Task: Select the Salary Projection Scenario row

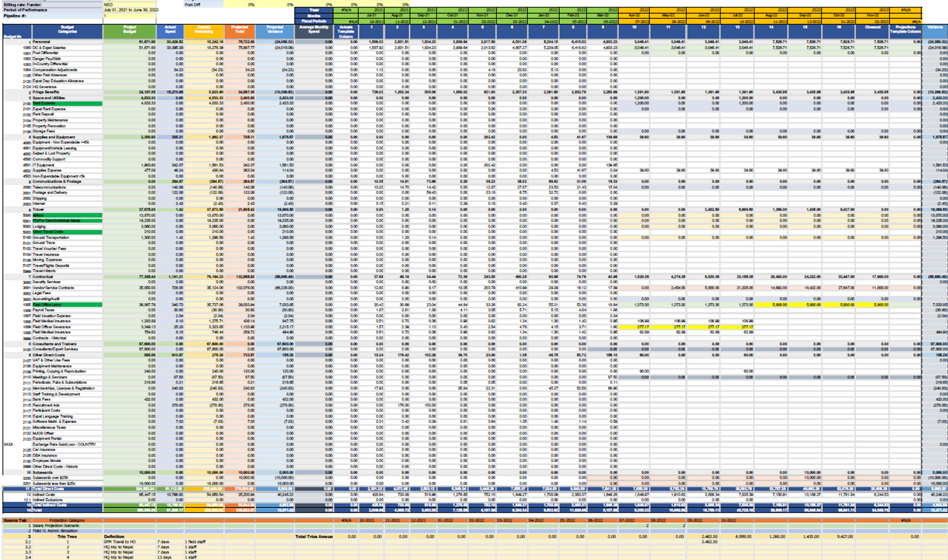Action: (x=55, y=525)
